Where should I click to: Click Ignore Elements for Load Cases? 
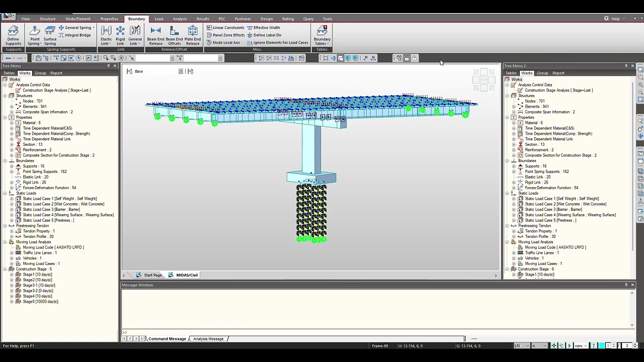click(277, 43)
